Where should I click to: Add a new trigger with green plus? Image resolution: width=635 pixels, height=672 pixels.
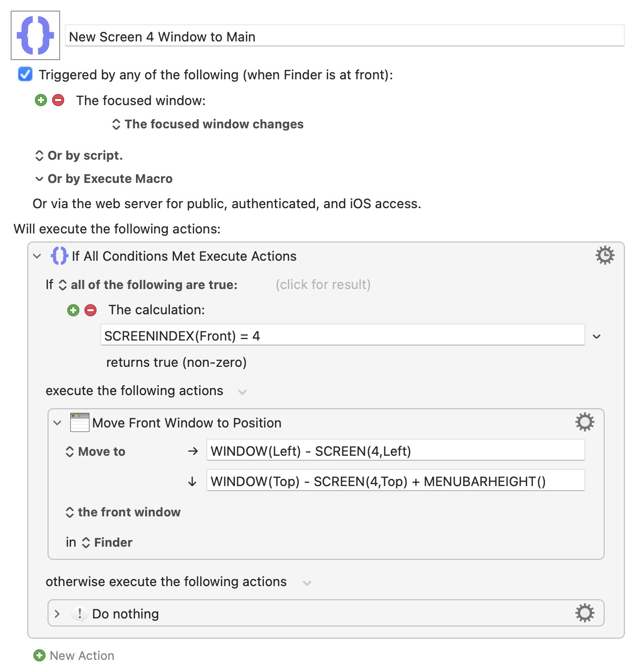pyautogui.click(x=41, y=100)
